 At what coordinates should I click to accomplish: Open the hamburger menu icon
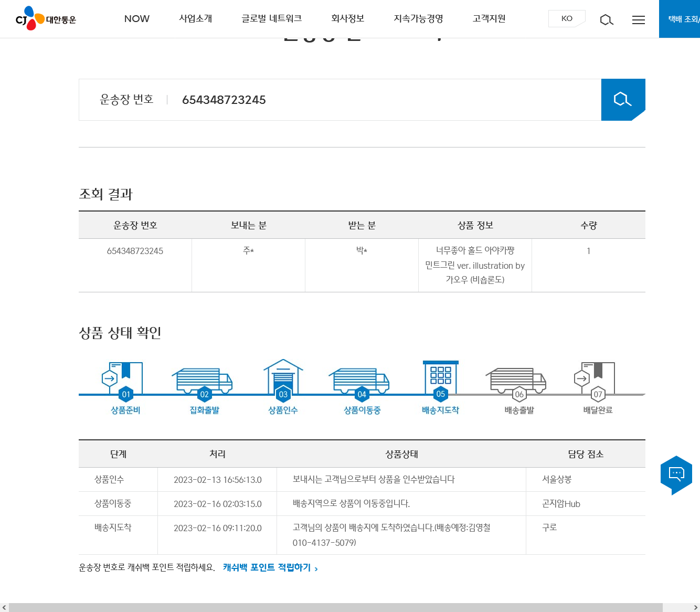click(x=638, y=20)
